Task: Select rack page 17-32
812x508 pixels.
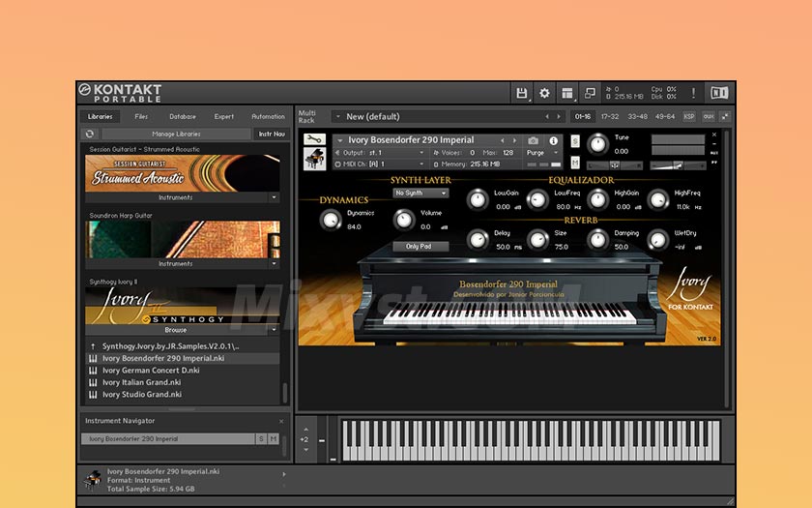Action: pyautogui.click(x=610, y=117)
